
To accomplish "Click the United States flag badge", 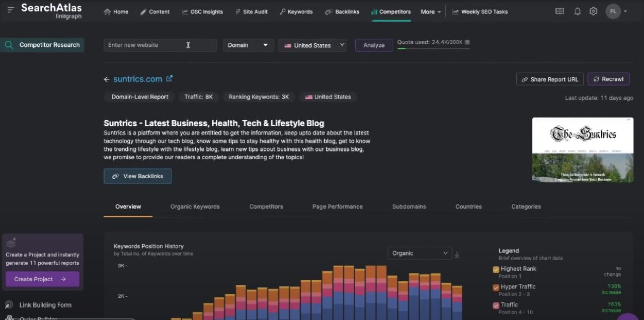I will (x=328, y=97).
